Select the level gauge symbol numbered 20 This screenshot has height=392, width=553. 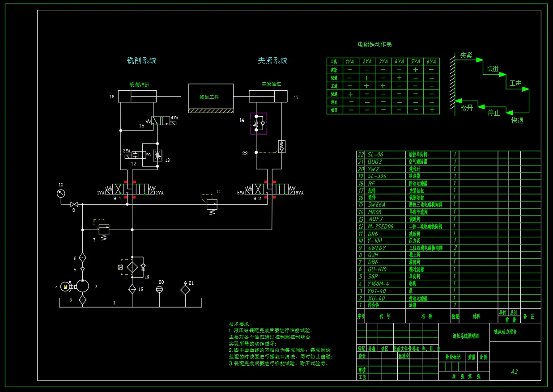(159, 289)
